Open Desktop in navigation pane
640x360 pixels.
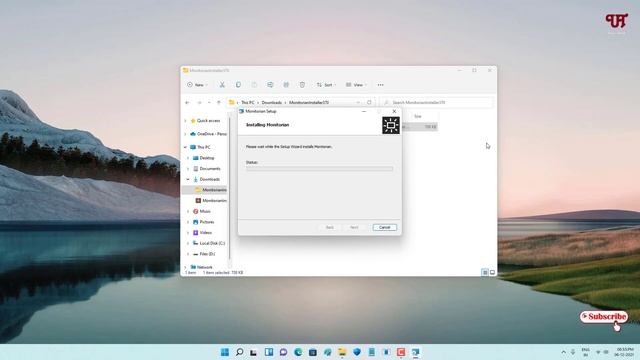204,158
